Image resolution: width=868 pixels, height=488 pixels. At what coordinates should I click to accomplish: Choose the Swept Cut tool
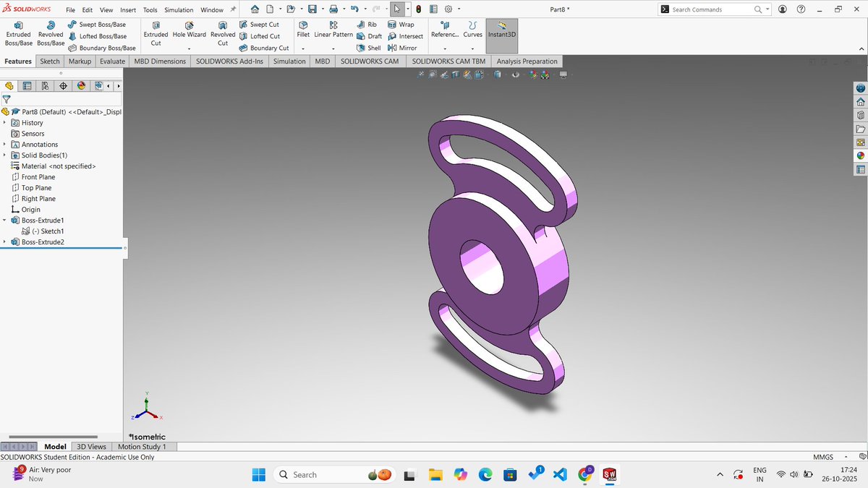point(258,24)
